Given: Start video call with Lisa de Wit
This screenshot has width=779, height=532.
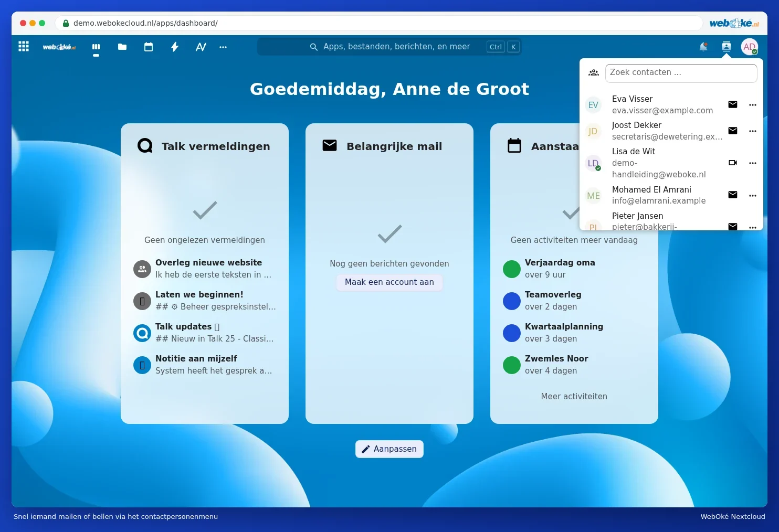Looking at the screenshot, I should pyautogui.click(x=733, y=163).
